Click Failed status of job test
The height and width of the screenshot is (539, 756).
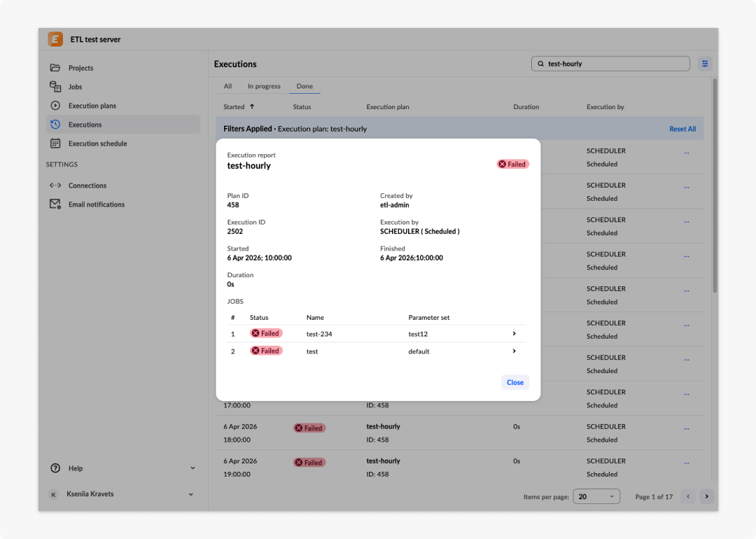point(266,351)
